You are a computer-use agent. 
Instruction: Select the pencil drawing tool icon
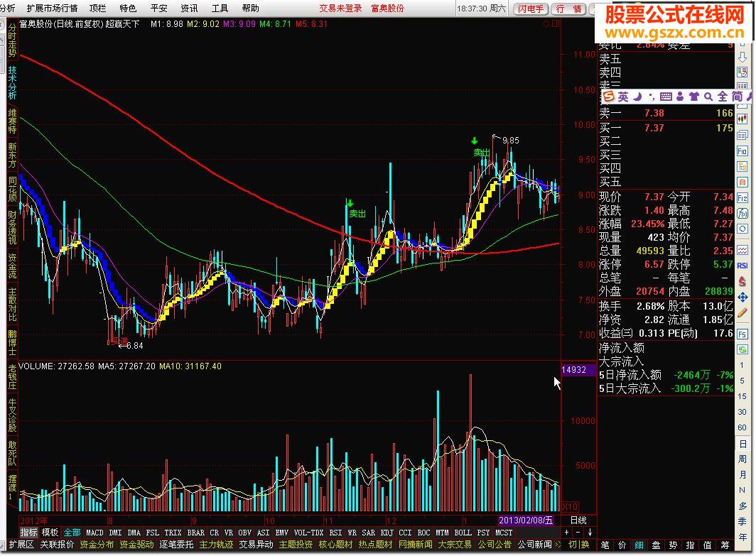pos(742,313)
